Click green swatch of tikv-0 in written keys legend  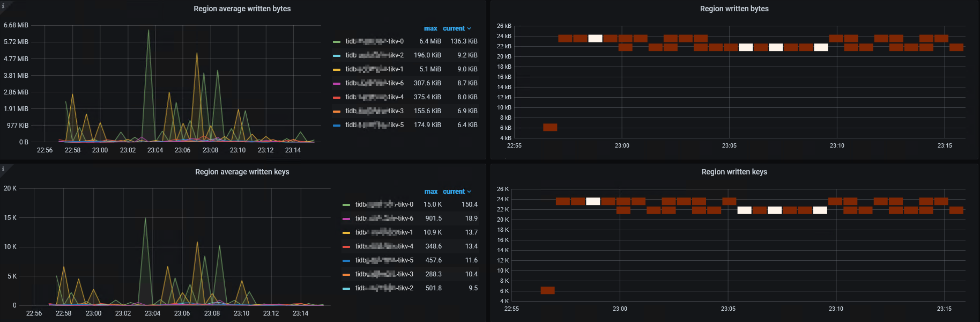[346, 205]
